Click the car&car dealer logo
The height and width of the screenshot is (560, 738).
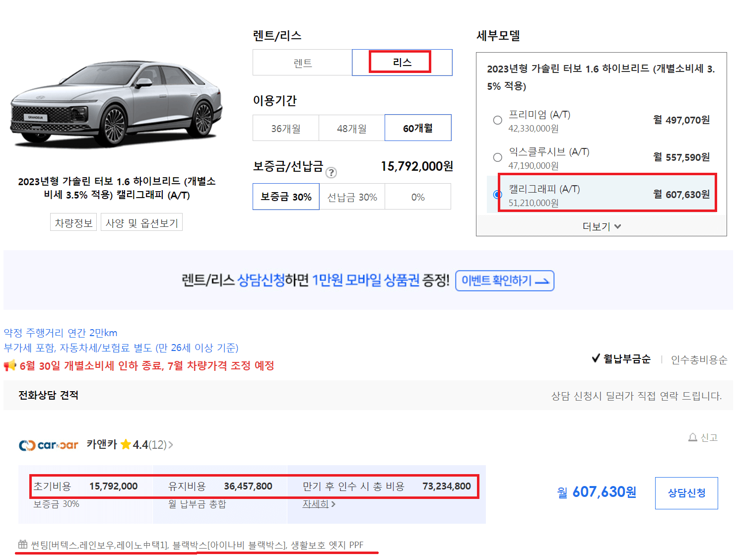[x=47, y=445]
